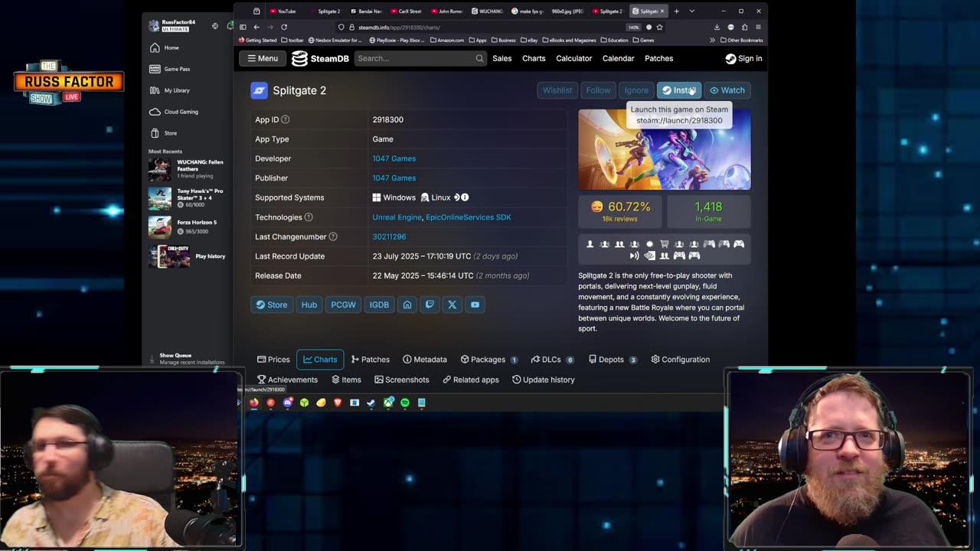Click the search magnifier icon
Screen dimensions: 980x551
tap(480, 58)
